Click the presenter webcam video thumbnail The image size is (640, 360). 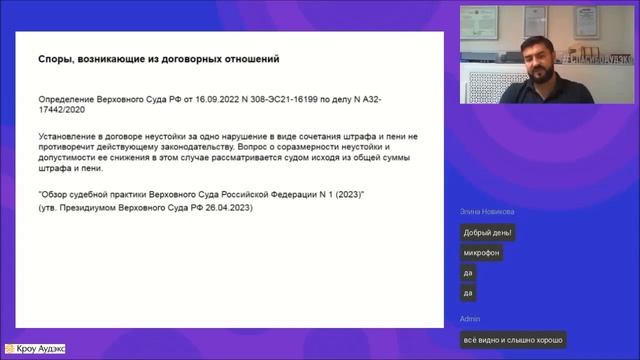[547, 54]
